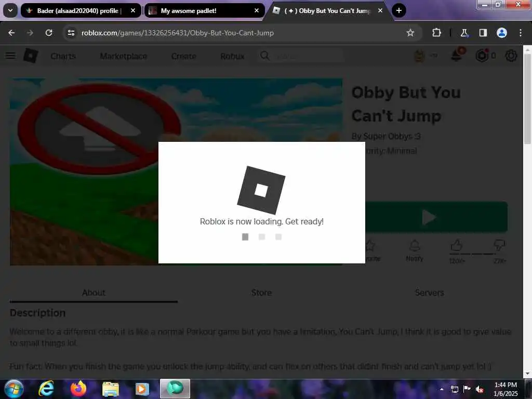Dislike the game with thumbs down
Screen dimensions: 532x399
click(499, 245)
